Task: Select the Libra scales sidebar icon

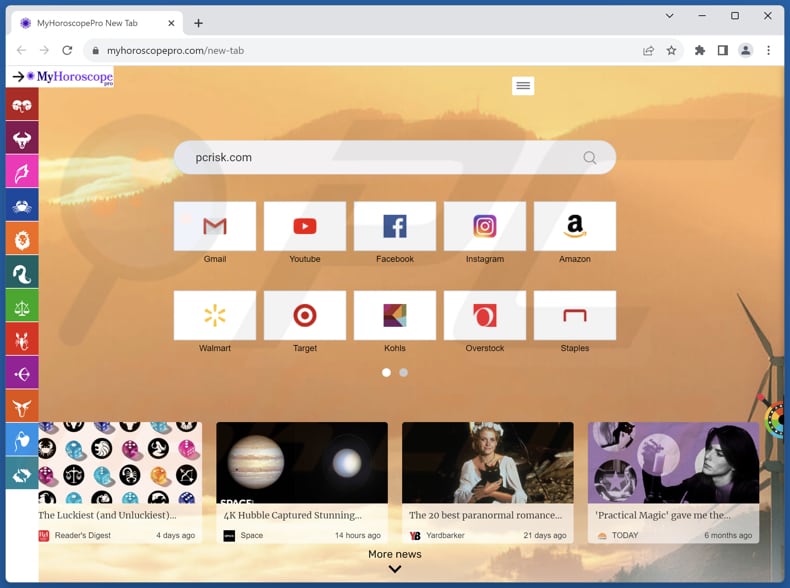Action: click(22, 306)
